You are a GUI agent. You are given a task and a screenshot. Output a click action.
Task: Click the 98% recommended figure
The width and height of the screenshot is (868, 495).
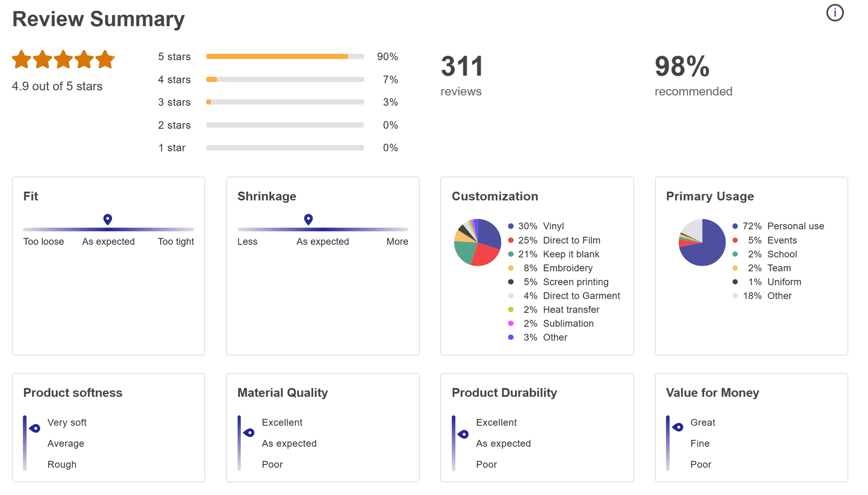(682, 67)
